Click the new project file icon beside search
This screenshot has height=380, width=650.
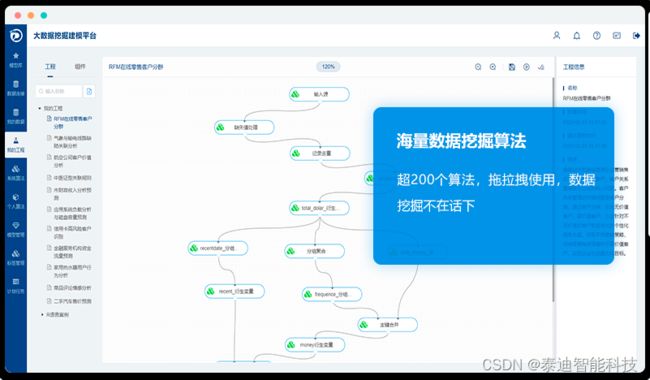pos(89,91)
